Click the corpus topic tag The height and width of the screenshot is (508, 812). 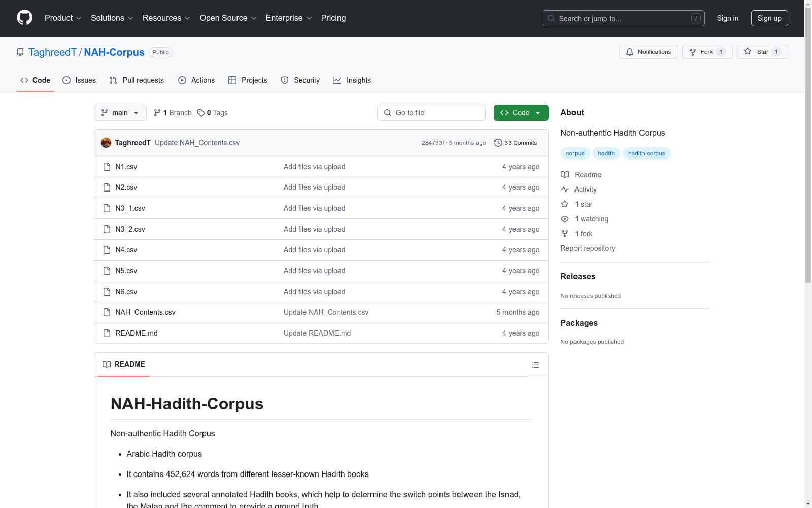575,153
